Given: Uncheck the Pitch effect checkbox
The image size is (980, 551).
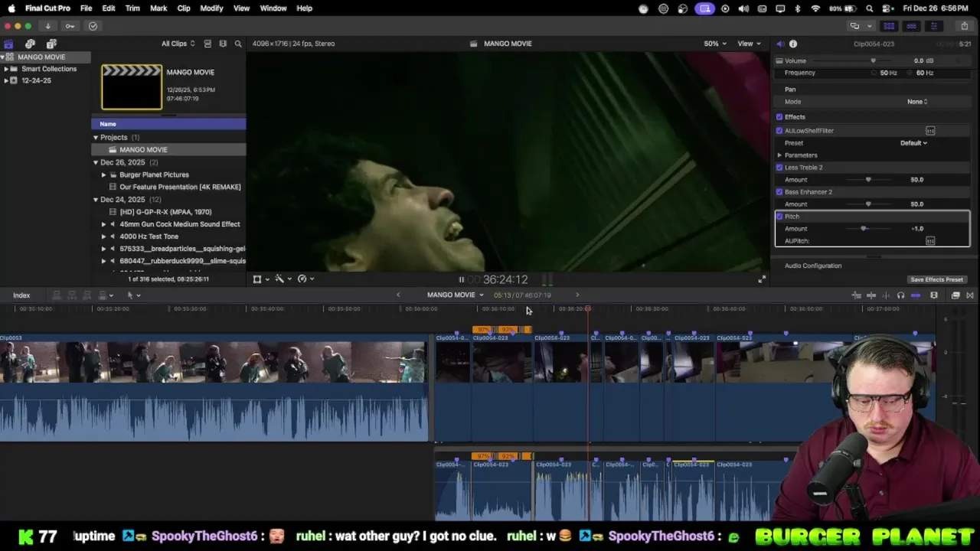Looking at the screenshot, I should point(779,217).
